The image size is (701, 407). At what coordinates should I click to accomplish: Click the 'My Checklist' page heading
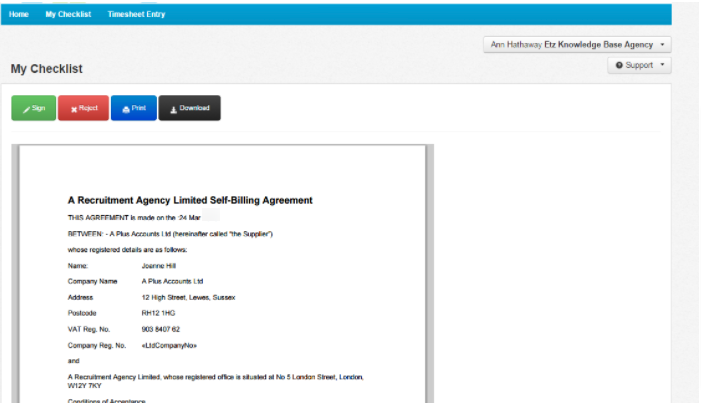[46, 69]
